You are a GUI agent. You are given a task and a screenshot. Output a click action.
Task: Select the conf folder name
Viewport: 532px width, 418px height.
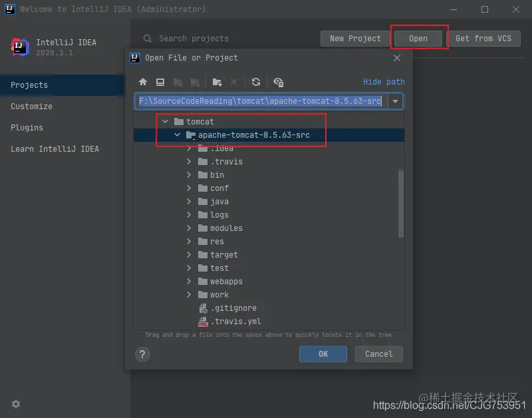pyautogui.click(x=219, y=188)
